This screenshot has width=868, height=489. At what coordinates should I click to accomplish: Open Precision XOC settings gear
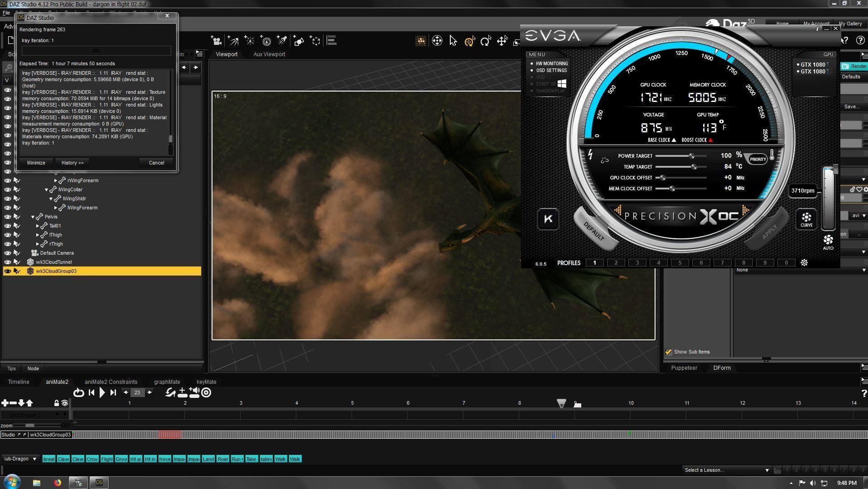(x=804, y=263)
